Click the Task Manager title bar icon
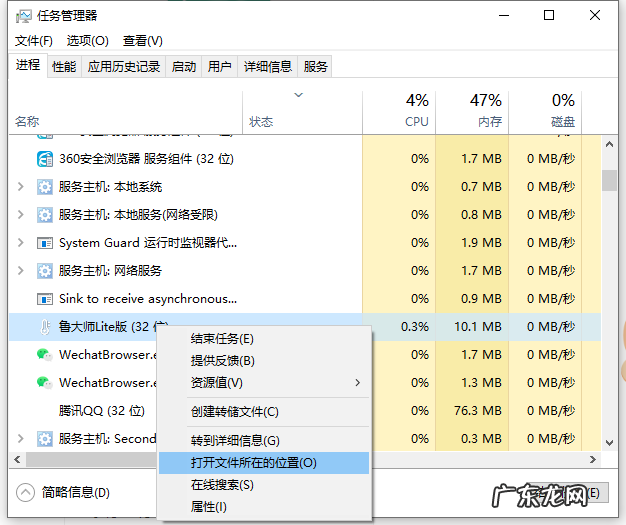Screen dimensions: 626x525 coord(24,16)
